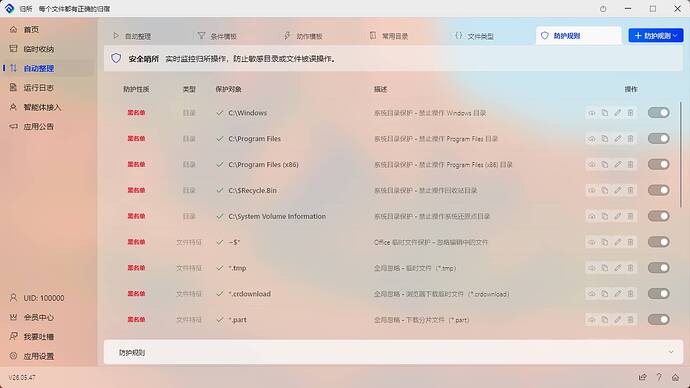Open 我要吐槽 feedback entry
The width and height of the screenshot is (690, 388).
click(x=48, y=337)
